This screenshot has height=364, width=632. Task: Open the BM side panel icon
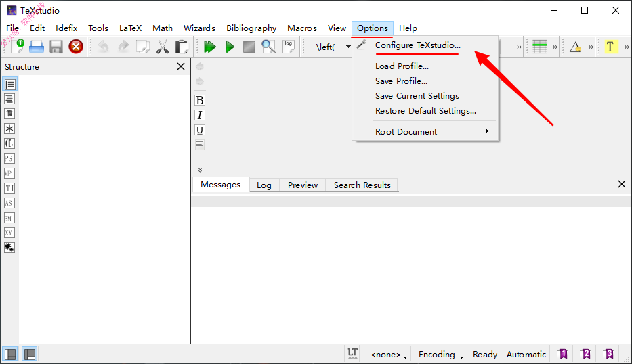pyautogui.click(x=9, y=219)
